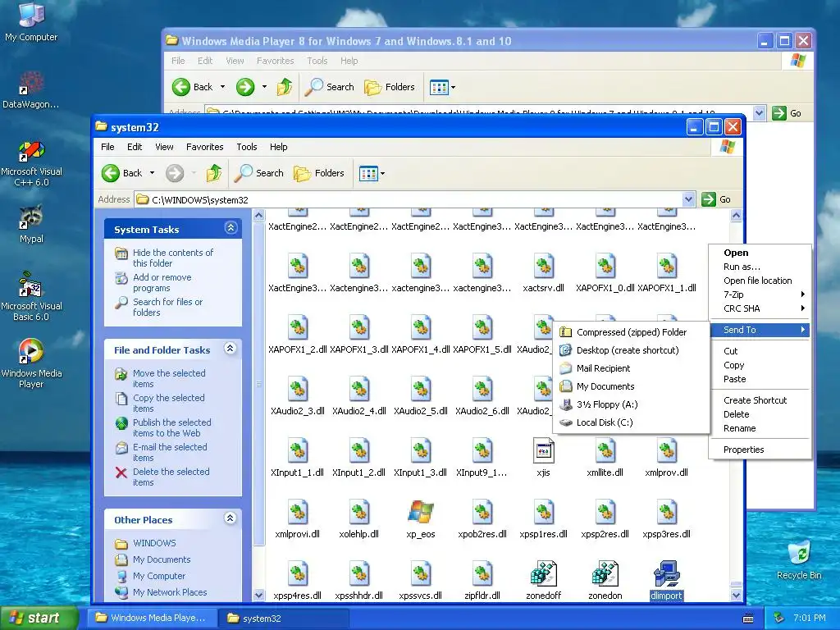
Task: Open Back dropdown arrow in Windows Media Player window
Action: point(223,87)
